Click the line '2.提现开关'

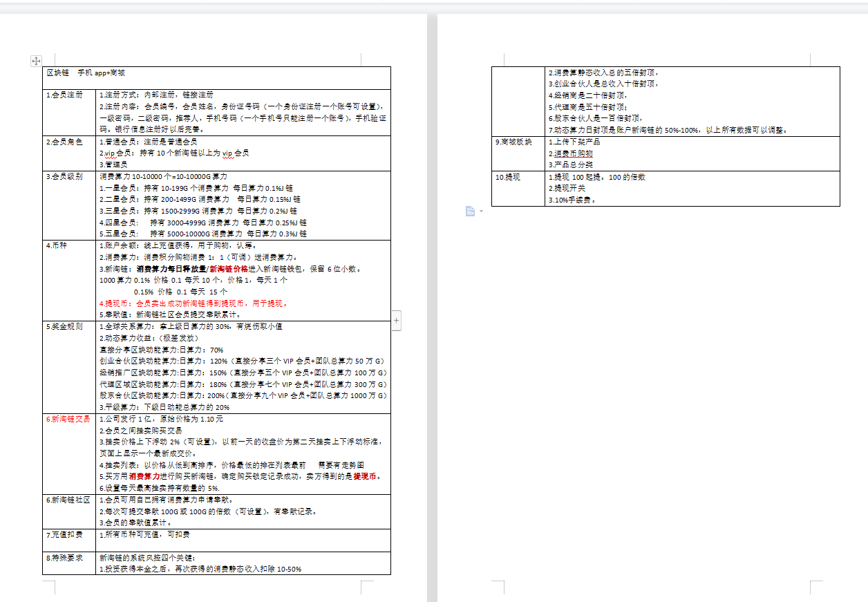pyautogui.click(x=566, y=188)
